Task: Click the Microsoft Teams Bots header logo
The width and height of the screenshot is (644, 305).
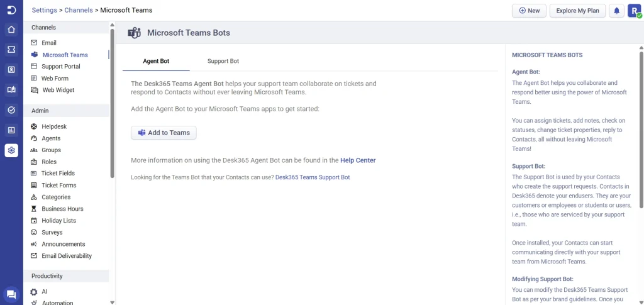Action: coord(135,33)
